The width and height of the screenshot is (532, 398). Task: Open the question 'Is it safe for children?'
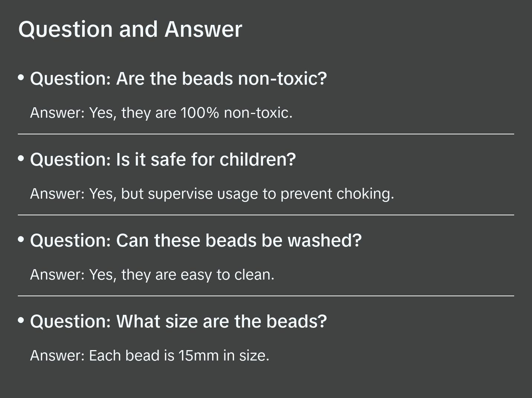tap(163, 160)
